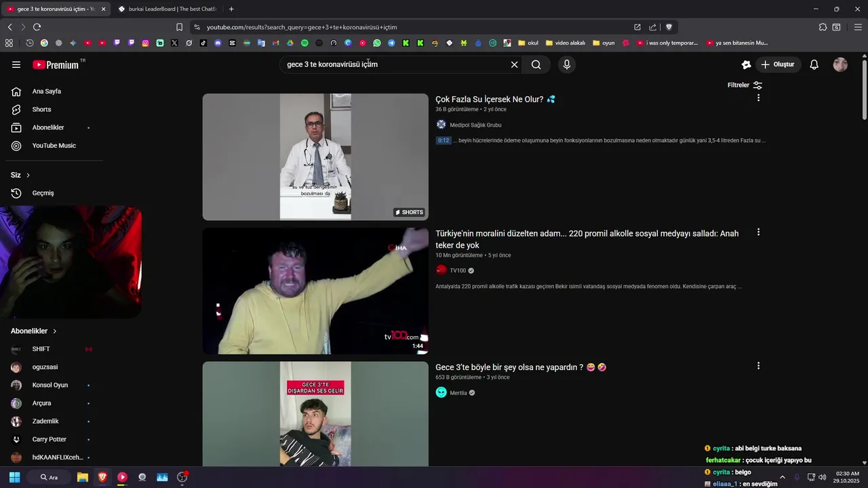Click the Oluştur create button
Screen dimensions: 868x488
click(777, 64)
